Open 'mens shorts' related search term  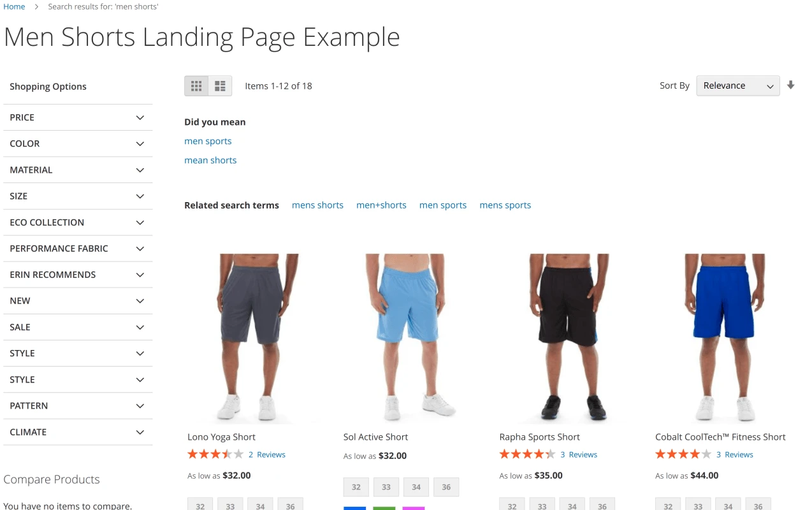click(317, 205)
